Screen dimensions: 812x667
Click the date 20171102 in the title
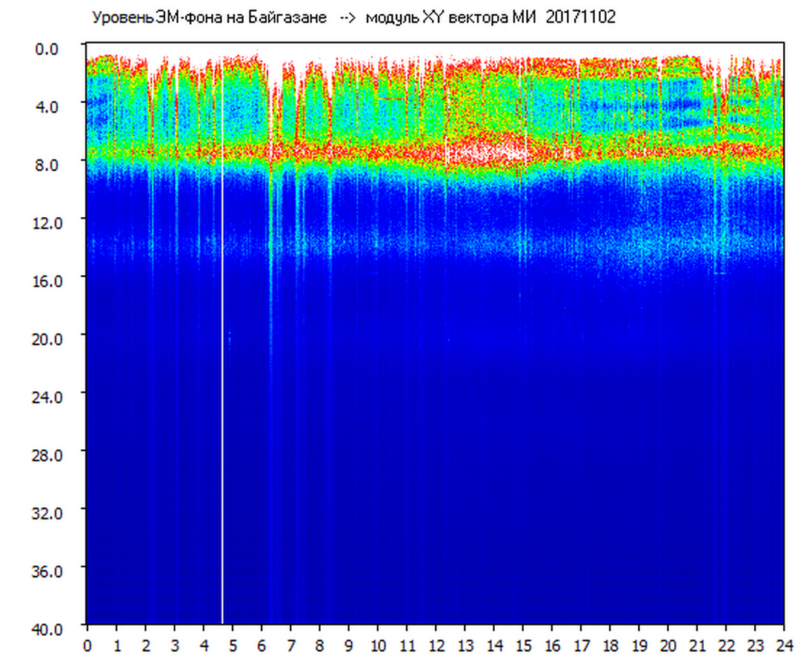(581, 17)
